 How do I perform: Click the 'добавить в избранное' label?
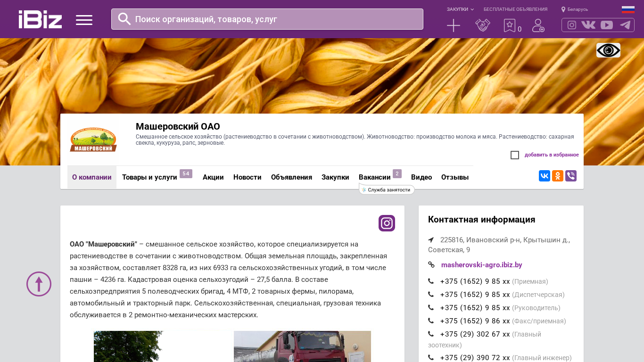pos(552,155)
